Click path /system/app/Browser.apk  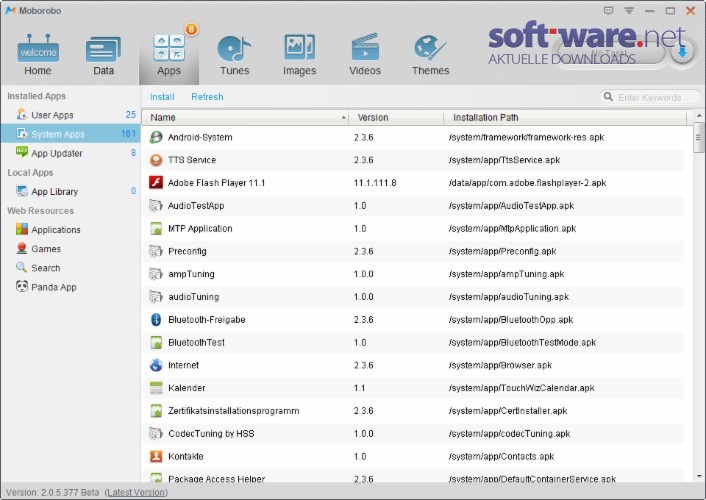pyautogui.click(x=500, y=365)
